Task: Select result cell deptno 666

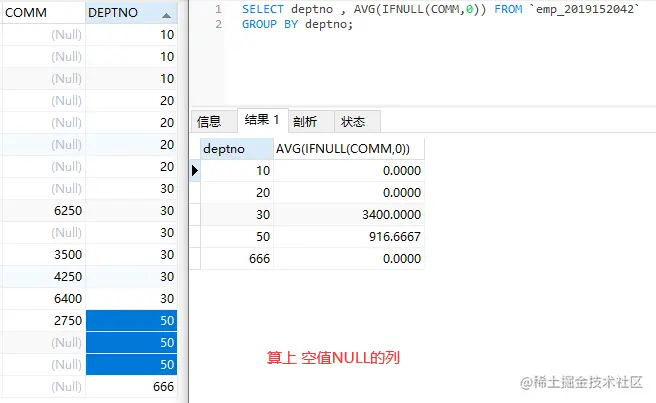Action: [237, 258]
